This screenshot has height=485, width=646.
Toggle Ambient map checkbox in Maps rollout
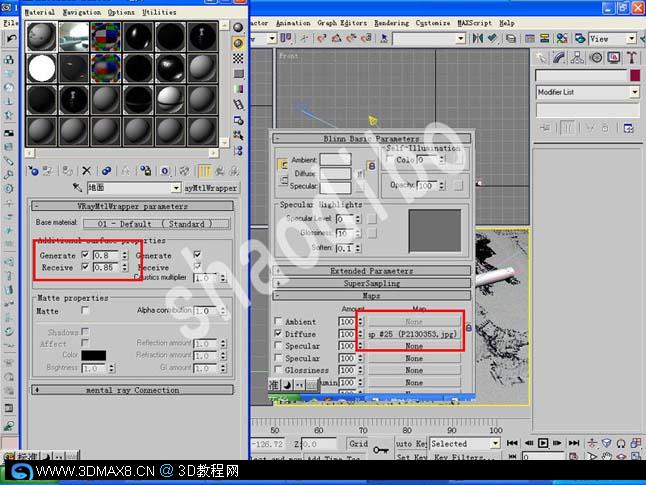(279, 321)
